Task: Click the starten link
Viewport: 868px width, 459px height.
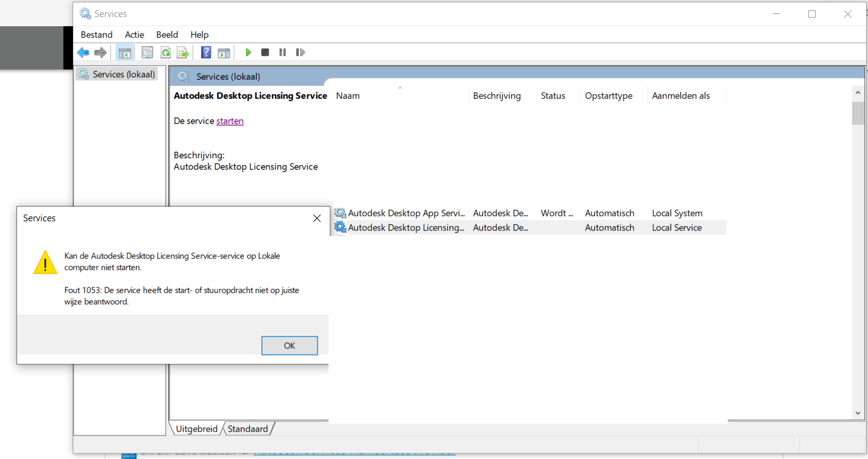Action: (x=230, y=121)
